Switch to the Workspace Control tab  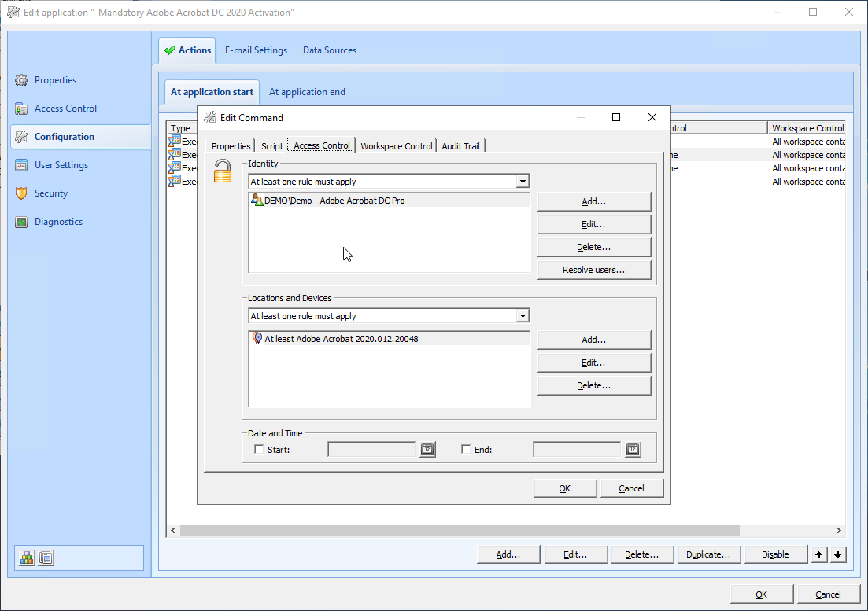pyautogui.click(x=396, y=146)
